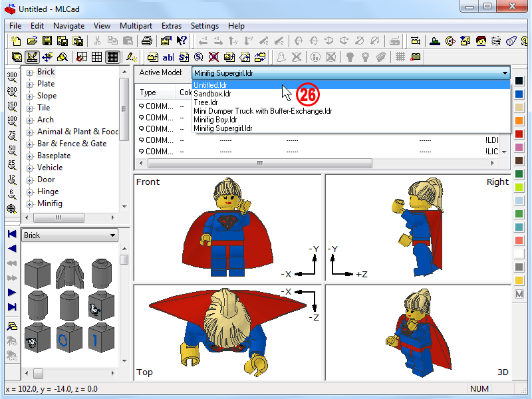
Task: Choose Mini Dumper Truck with Buffer-Exchange.ldr
Action: click(x=351, y=111)
